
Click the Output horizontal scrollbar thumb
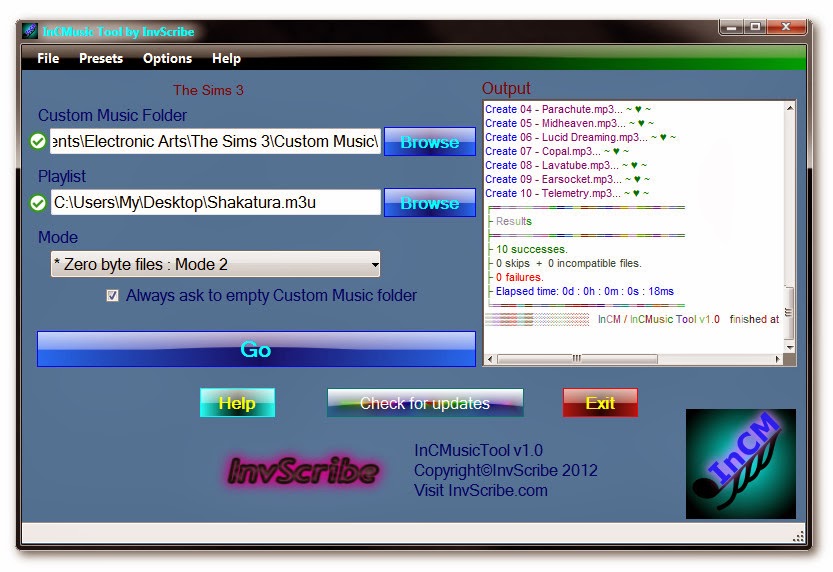tap(577, 359)
